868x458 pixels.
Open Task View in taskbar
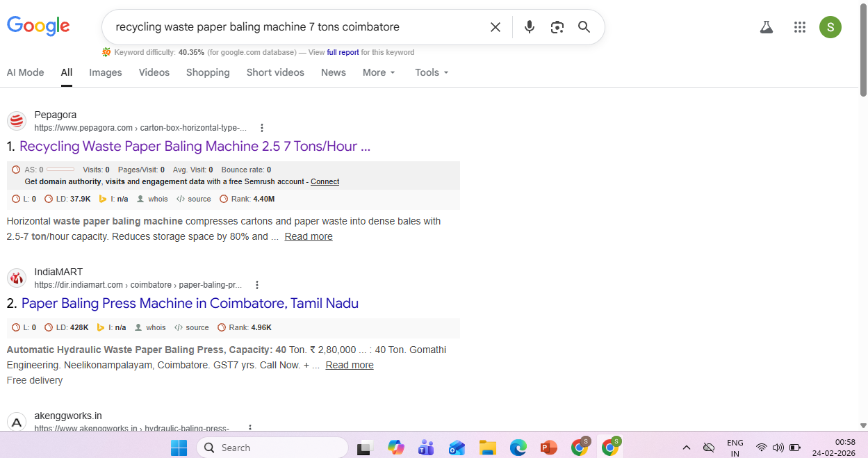click(366, 448)
